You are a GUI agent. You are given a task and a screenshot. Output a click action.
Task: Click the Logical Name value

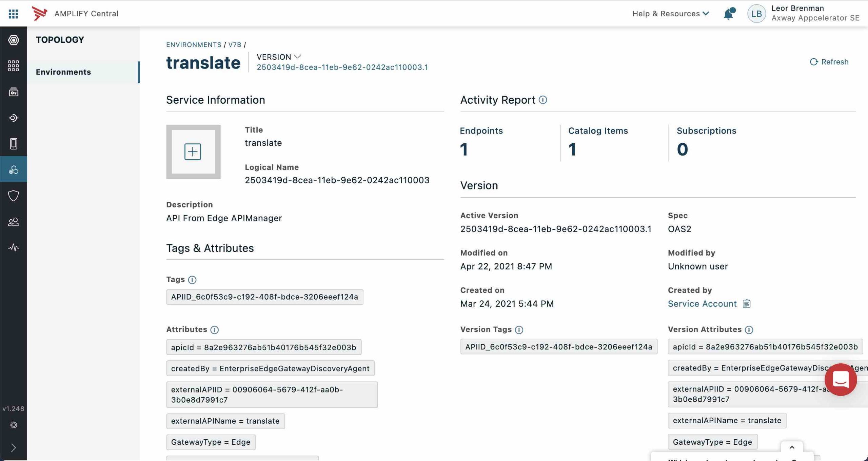337,180
